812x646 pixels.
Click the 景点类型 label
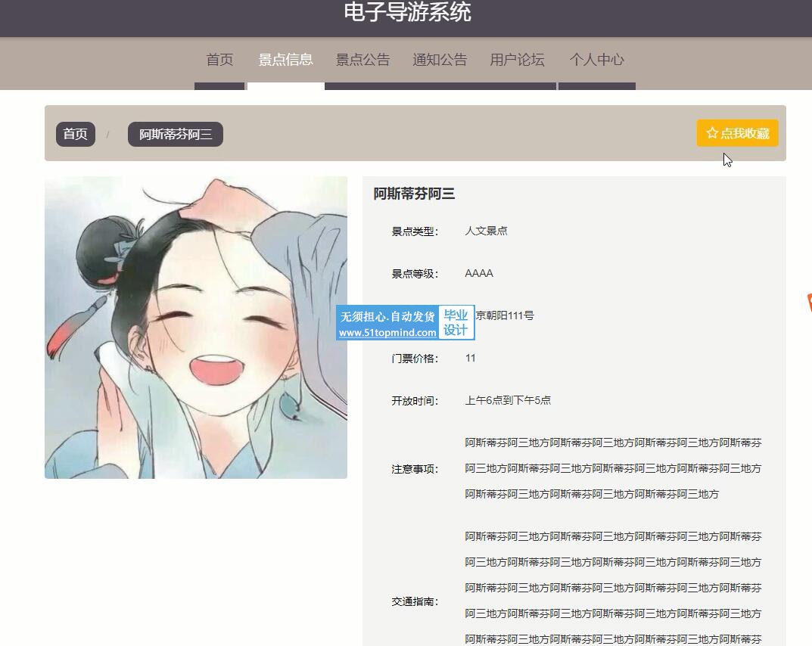click(415, 231)
